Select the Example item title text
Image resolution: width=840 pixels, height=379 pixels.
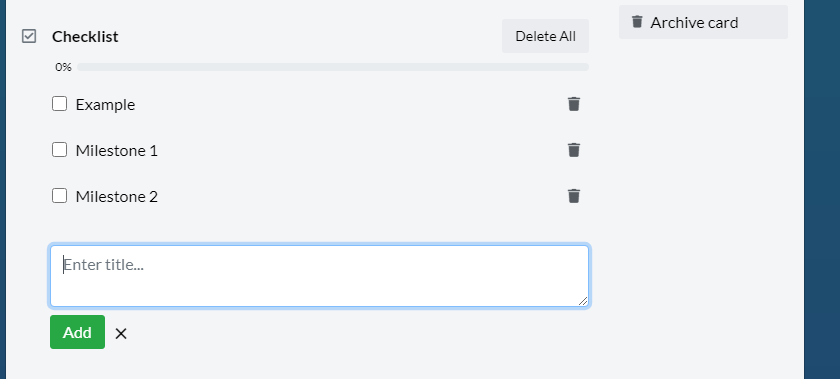pos(105,105)
